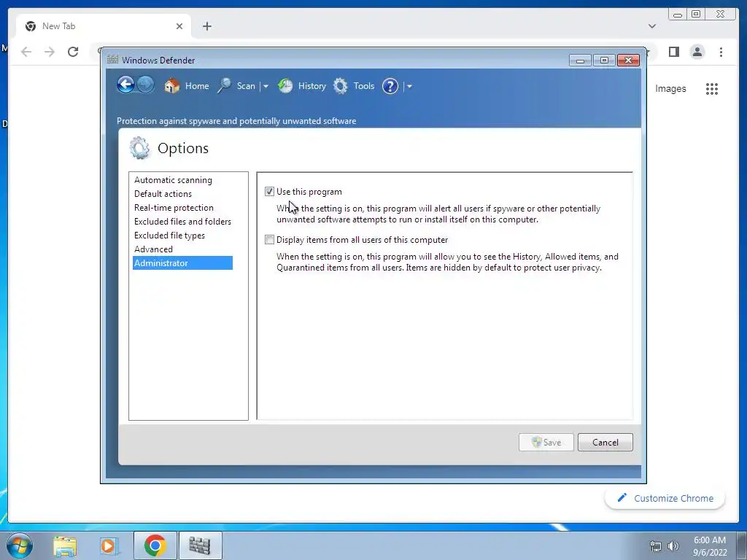This screenshot has height=560, width=747.
Task: Click Customize Chrome button
Action: [665, 498]
